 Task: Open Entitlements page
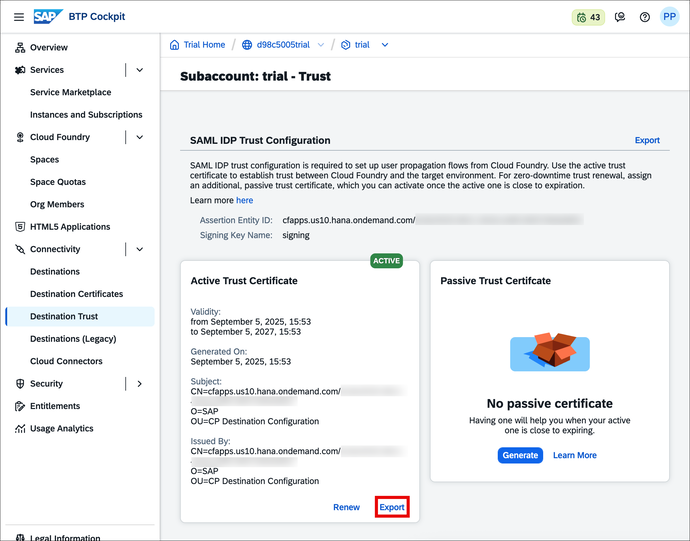coord(55,406)
